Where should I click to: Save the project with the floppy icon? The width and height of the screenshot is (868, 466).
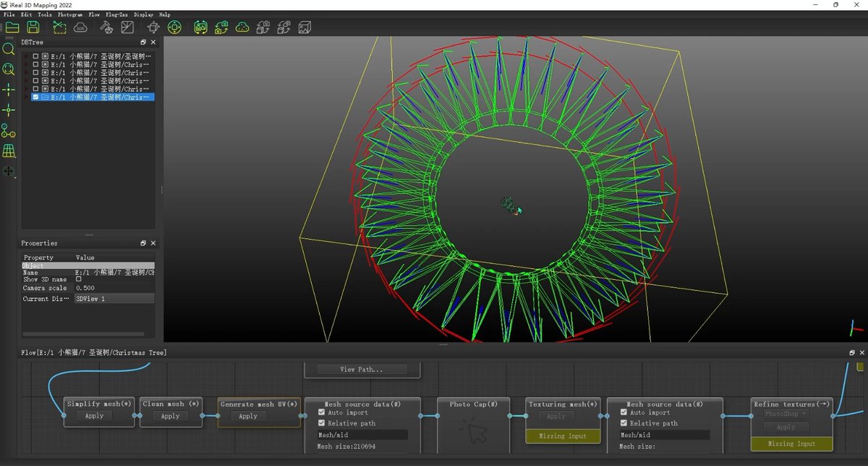coord(33,27)
